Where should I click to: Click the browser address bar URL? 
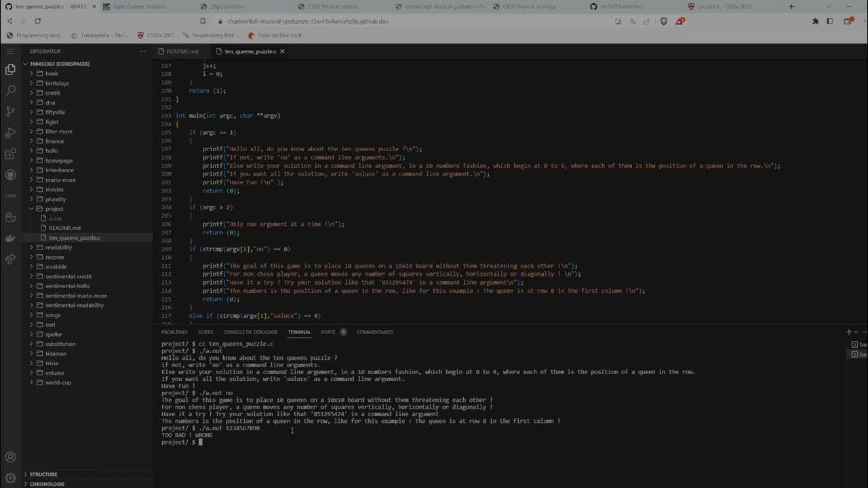click(x=308, y=21)
